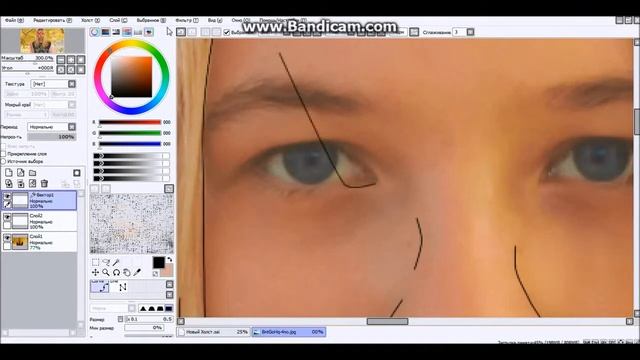Hide the Вектор1 layer using eye icon
The height and width of the screenshot is (360, 640).
[x=7, y=196]
